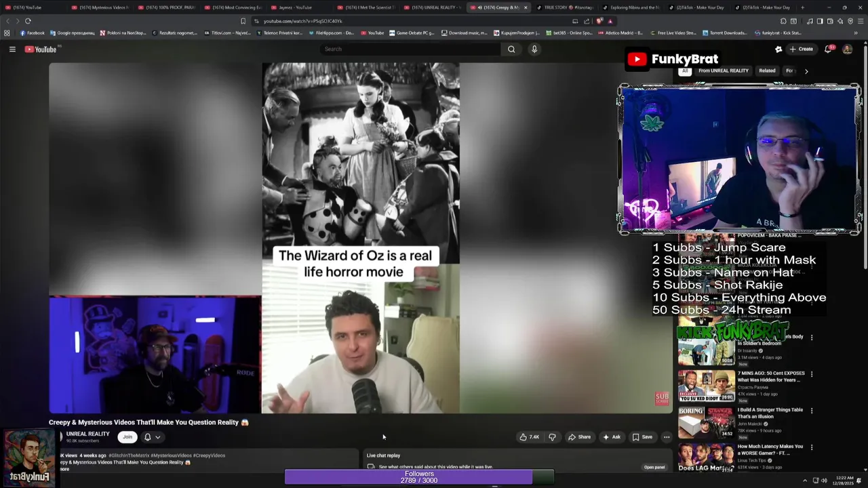Click the Brave shields lion icon
868x488 pixels.
(x=599, y=21)
